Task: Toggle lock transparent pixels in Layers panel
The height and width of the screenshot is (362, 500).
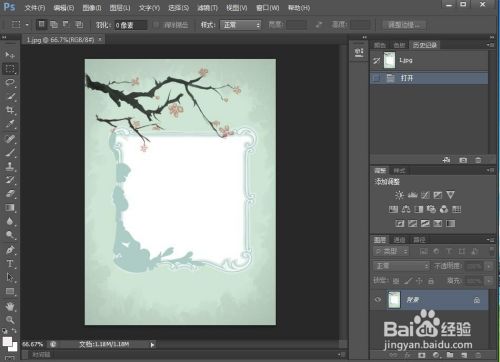Action: 396,281
